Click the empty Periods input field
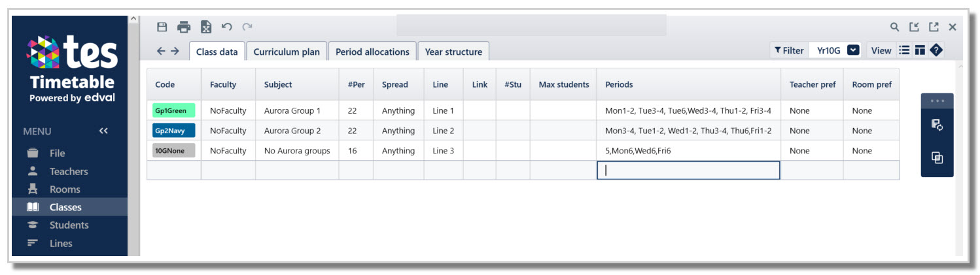 click(688, 170)
